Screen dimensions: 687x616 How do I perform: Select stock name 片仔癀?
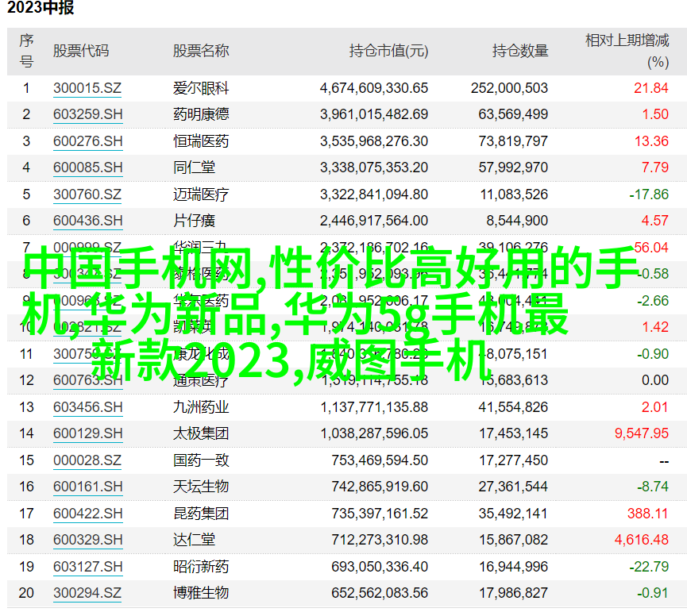point(194,221)
